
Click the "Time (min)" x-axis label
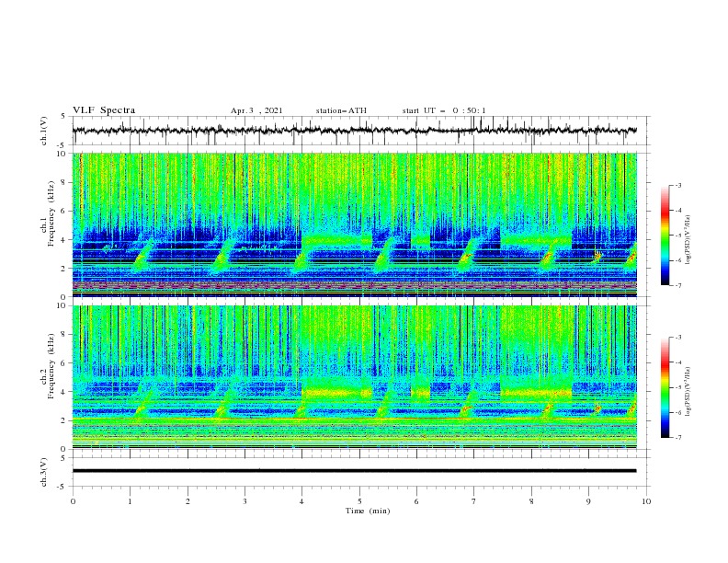pyautogui.click(x=368, y=511)
